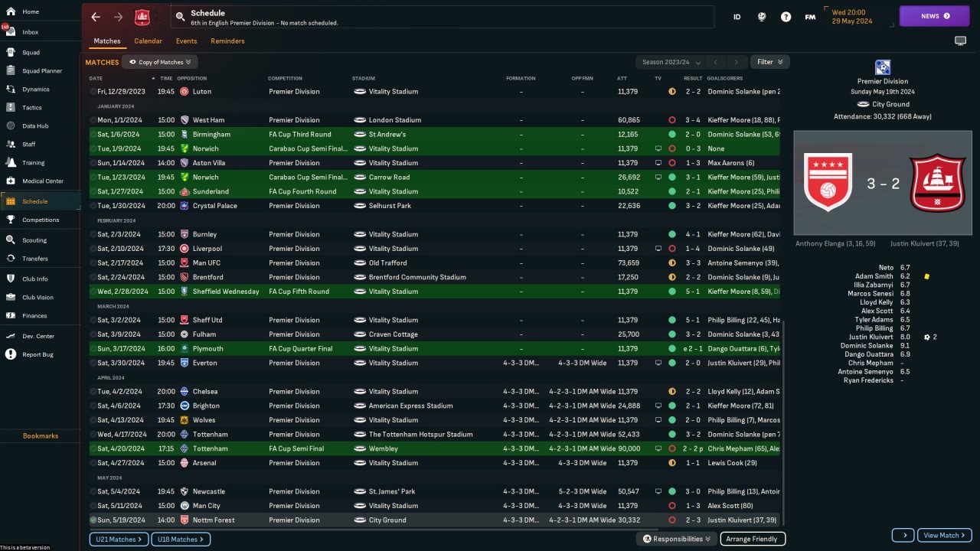This screenshot has height=551, width=980.
Task: Click The Tottenham Hotspur Stadium cell
Action: [421, 435]
